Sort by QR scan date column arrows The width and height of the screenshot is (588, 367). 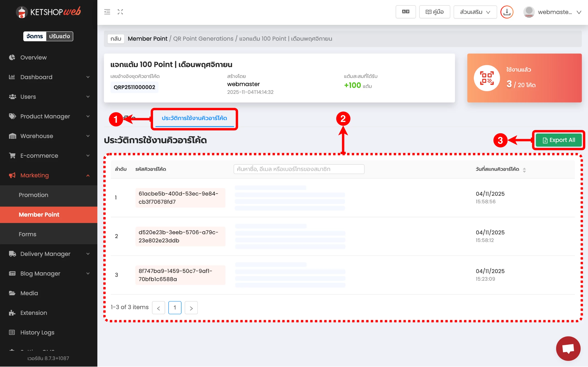tap(524, 170)
